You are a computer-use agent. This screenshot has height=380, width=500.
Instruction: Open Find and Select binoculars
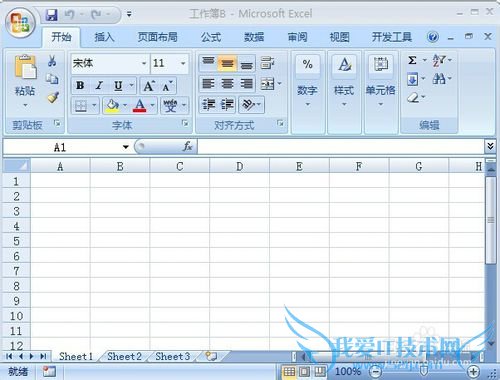click(439, 79)
